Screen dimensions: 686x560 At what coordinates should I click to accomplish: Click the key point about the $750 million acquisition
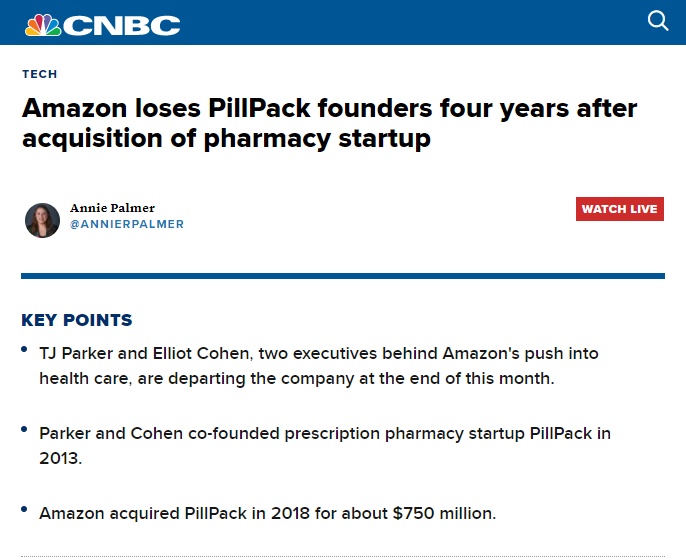point(267,513)
